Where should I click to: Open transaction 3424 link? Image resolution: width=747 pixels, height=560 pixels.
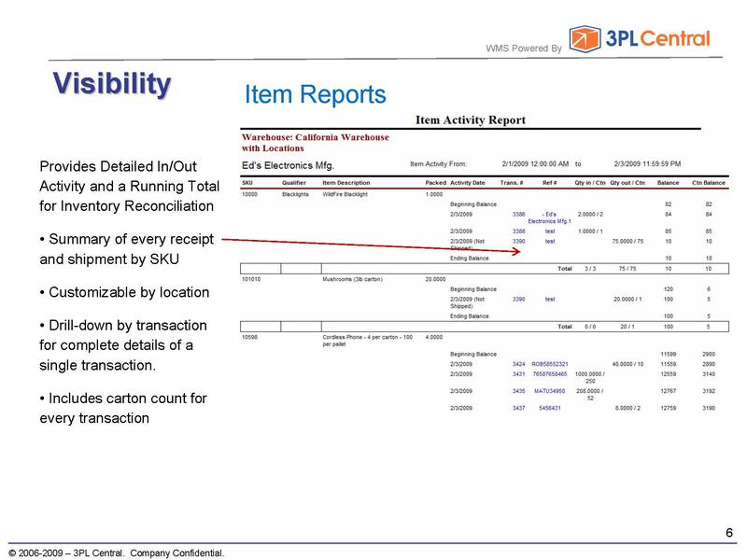tap(518, 364)
